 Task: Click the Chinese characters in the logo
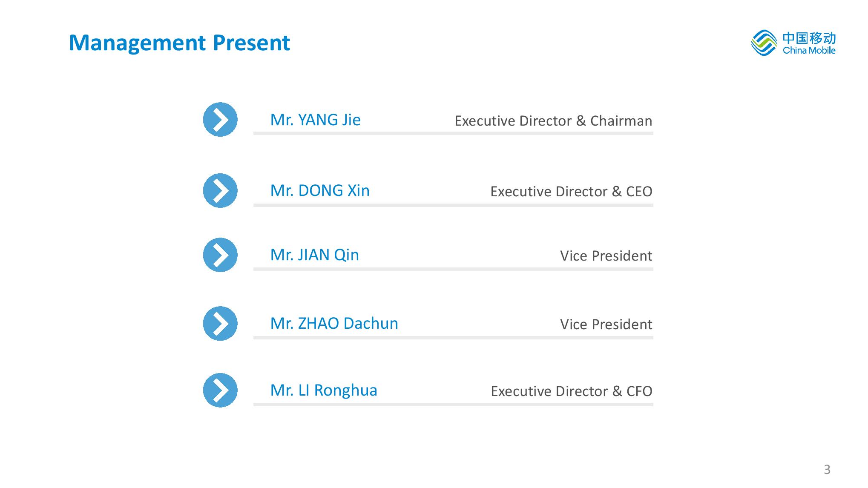coord(809,38)
